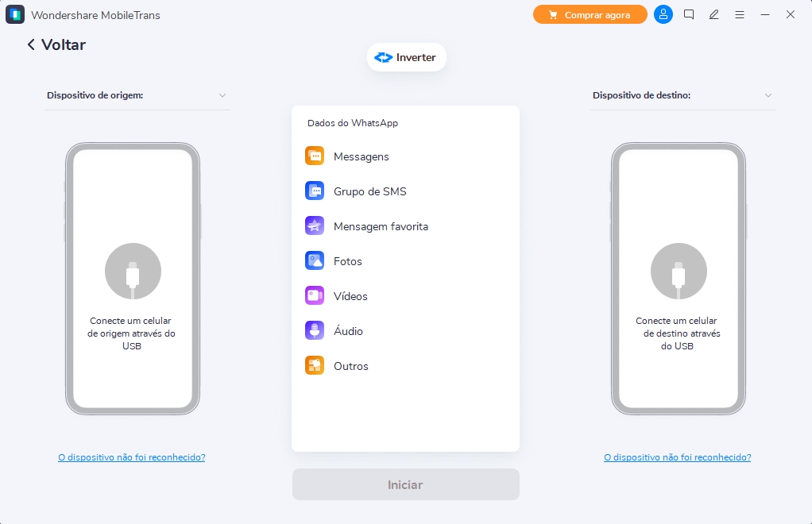
Task: Click the edit pencil icon in title bar
Action: [x=714, y=14]
